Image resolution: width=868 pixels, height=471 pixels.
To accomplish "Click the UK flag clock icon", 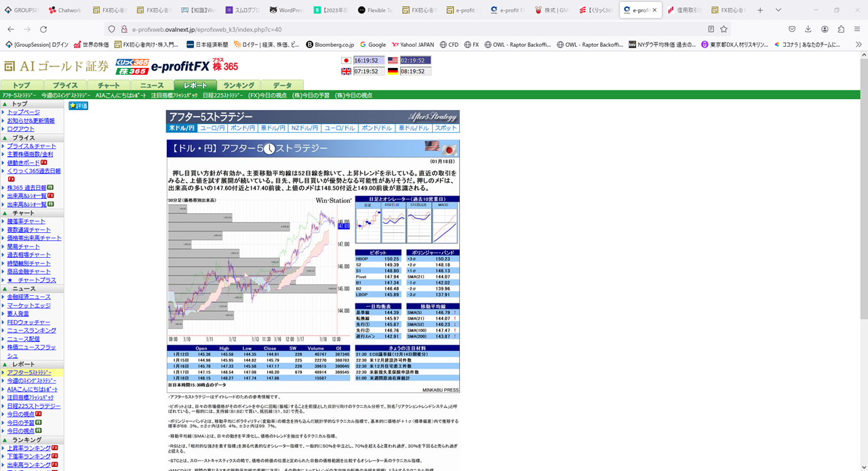I will [347, 71].
